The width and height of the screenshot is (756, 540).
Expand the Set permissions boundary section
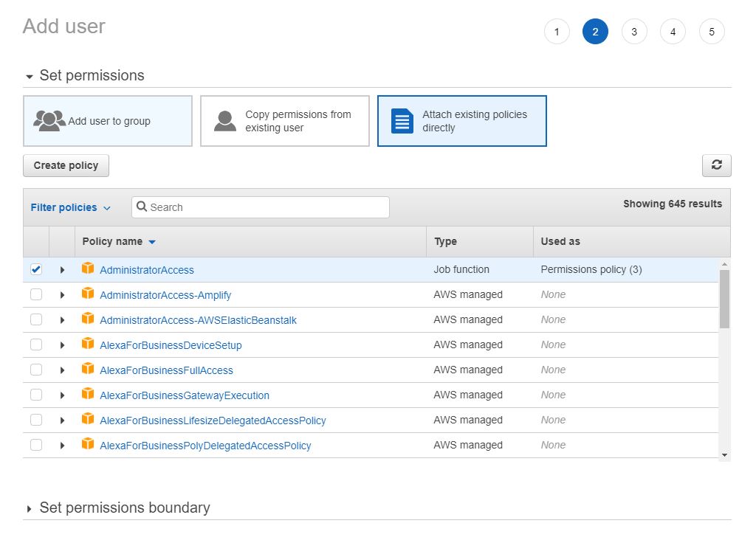tap(30, 508)
